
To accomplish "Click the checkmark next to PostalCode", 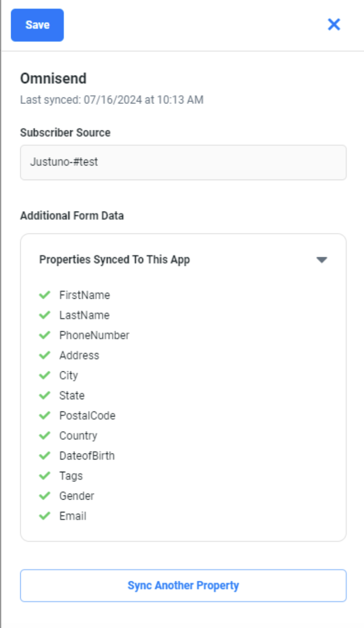I will pos(45,415).
